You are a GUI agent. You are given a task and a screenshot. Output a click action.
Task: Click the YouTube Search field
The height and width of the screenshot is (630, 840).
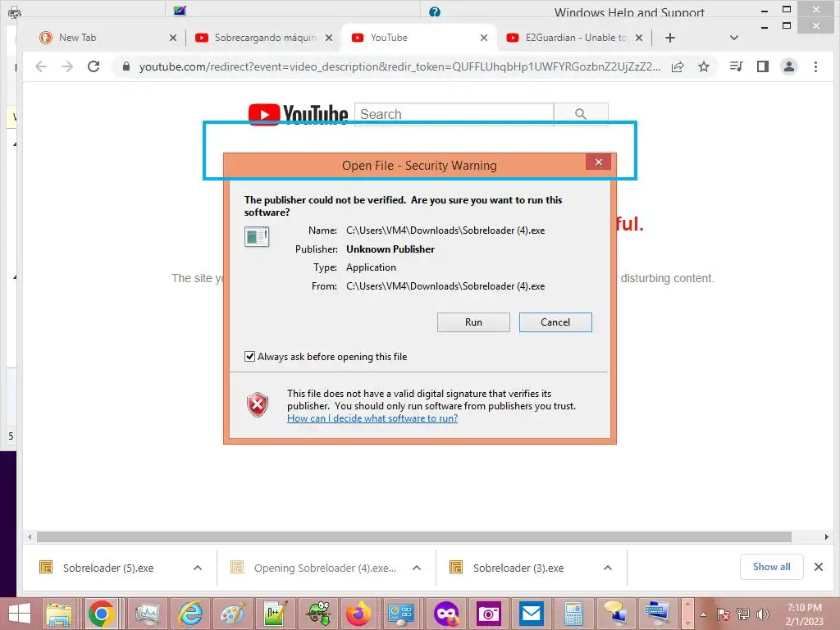(x=454, y=114)
